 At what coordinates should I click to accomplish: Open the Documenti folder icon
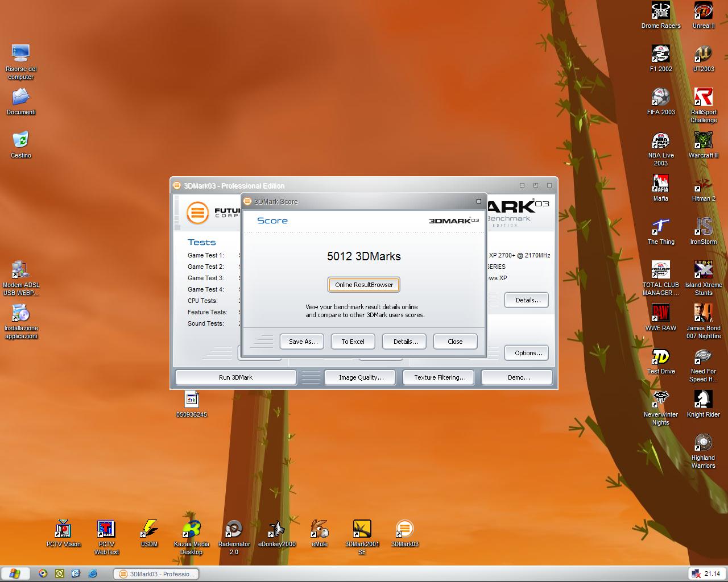21,102
